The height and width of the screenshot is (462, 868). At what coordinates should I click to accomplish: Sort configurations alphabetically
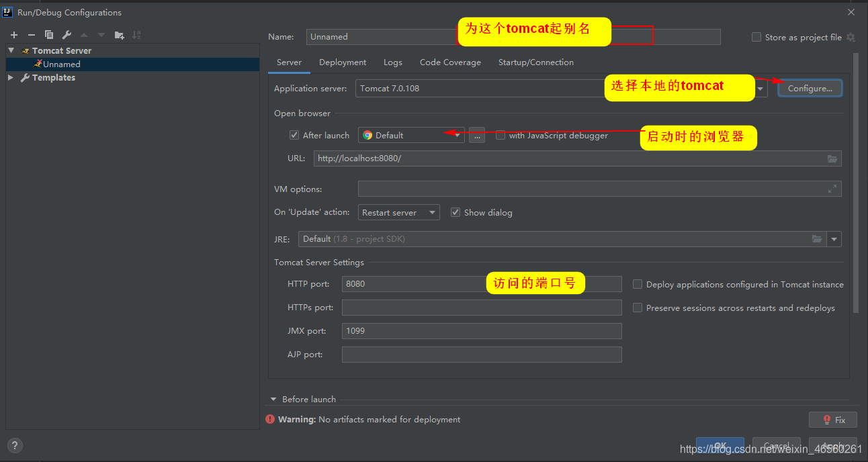(136, 35)
